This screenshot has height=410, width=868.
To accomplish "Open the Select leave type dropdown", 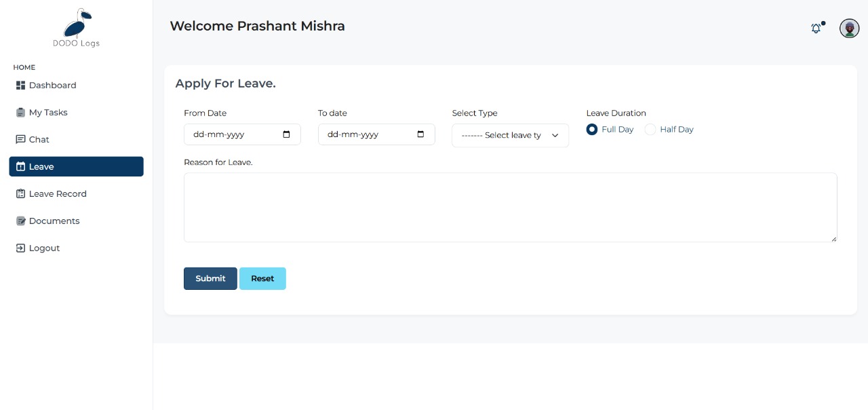I will 510,135.
